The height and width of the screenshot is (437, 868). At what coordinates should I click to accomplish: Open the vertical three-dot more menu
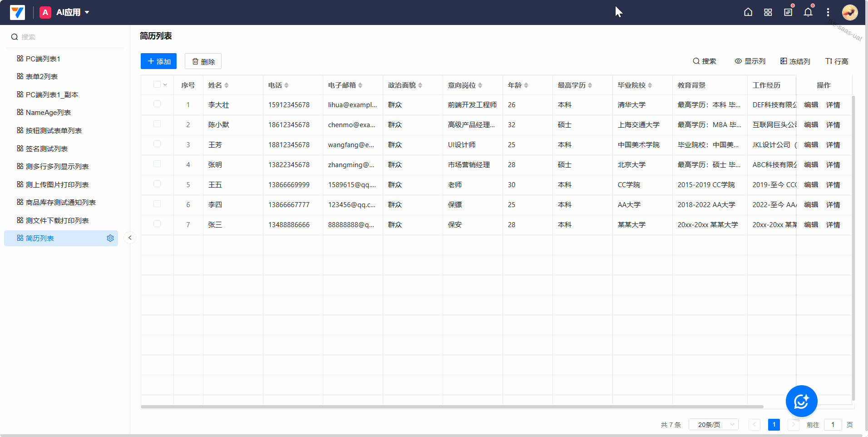tap(828, 12)
